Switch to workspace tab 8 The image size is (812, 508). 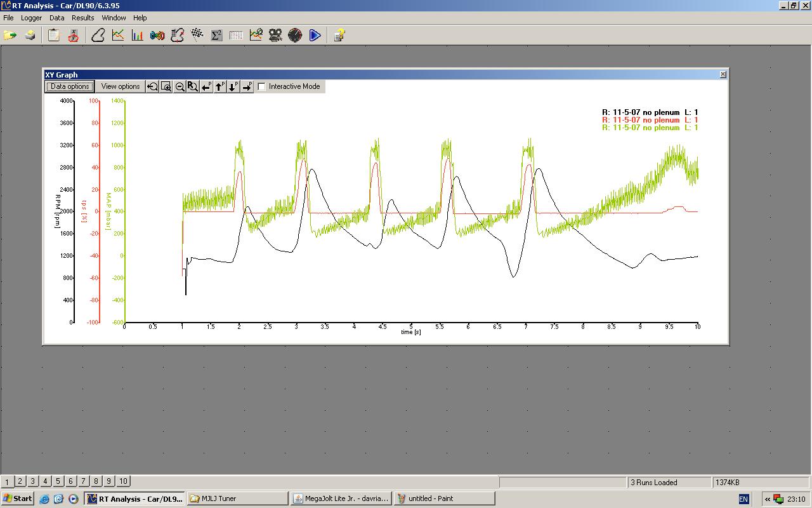point(96,481)
